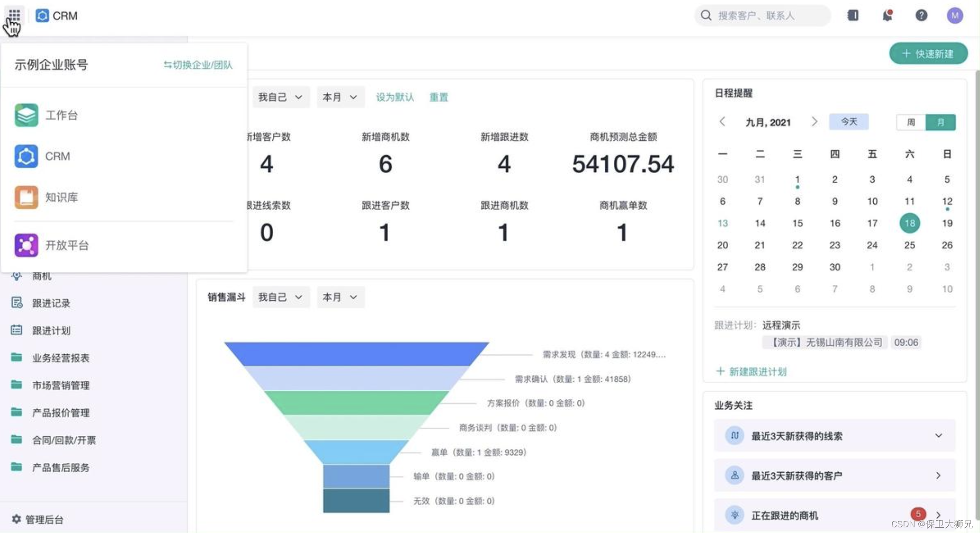Click the notification bell icon

click(x=887, y=16)
